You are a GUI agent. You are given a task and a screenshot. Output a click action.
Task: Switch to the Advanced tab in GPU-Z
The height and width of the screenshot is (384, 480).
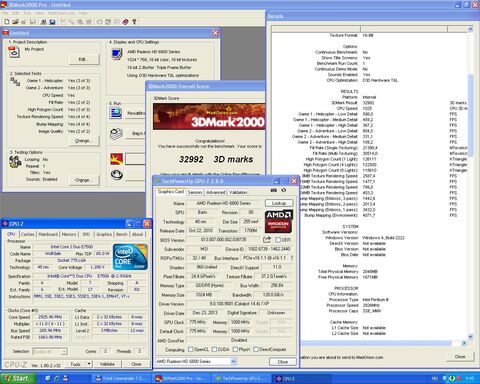pyautogui.click(x=216, y=192)
